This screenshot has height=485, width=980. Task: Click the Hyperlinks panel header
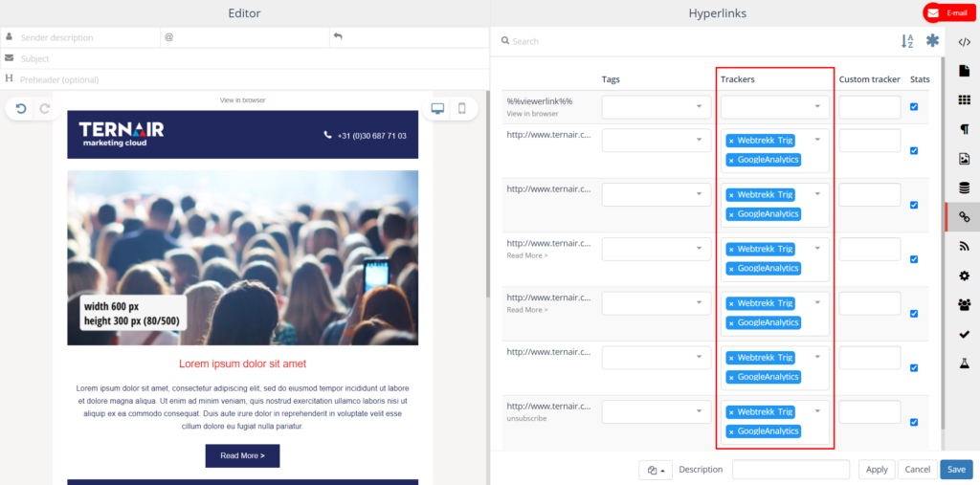[718, 13]
